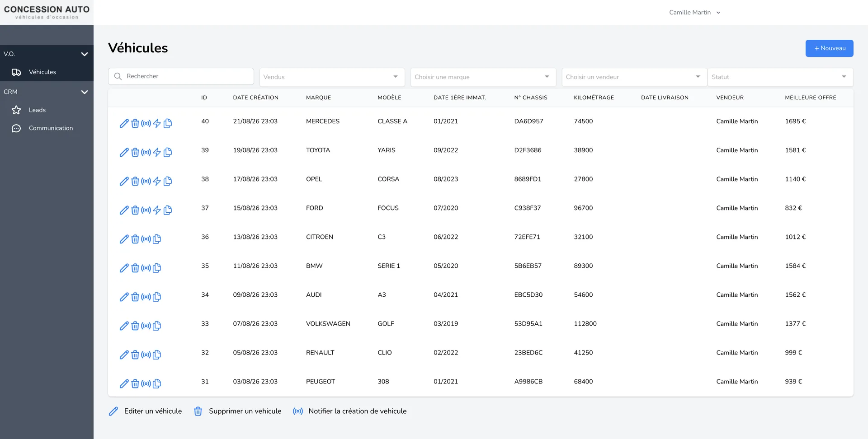Click the notify broadcast icon for FORD FOCUS
Image resolution: width=868 pixels, height=439 pixels.
click(x=146, y=210)
